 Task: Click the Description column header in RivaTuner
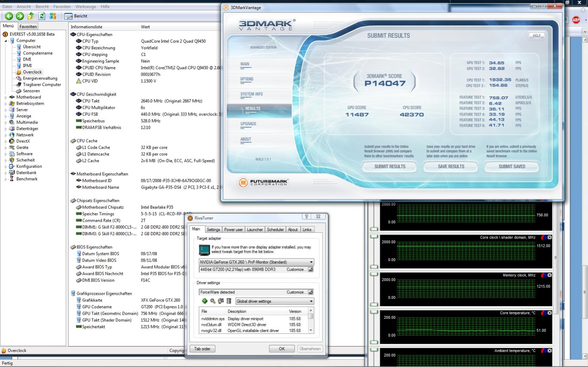[256, 311]
